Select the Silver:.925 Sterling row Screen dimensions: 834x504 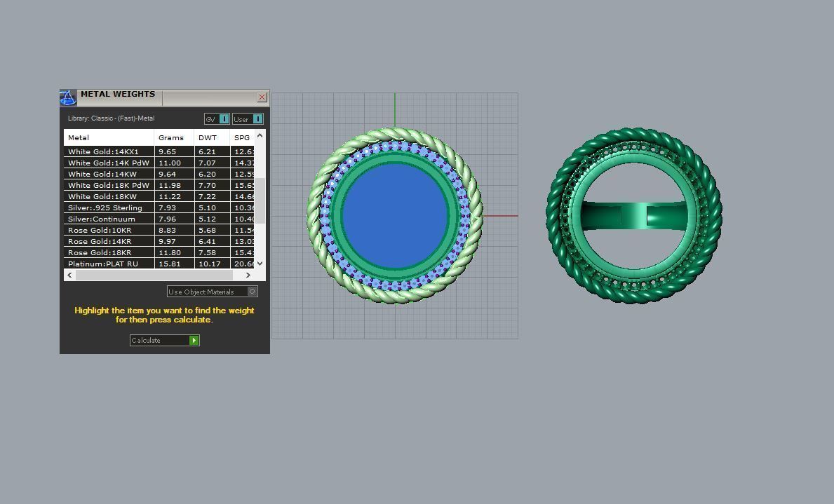[x=159, y=207]
